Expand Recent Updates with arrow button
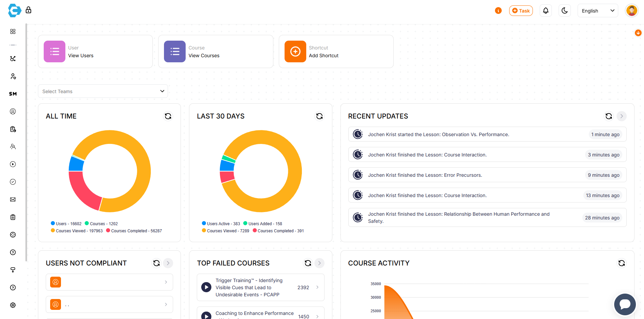This screenshot has height=319, width=644. tap(621, 116)
